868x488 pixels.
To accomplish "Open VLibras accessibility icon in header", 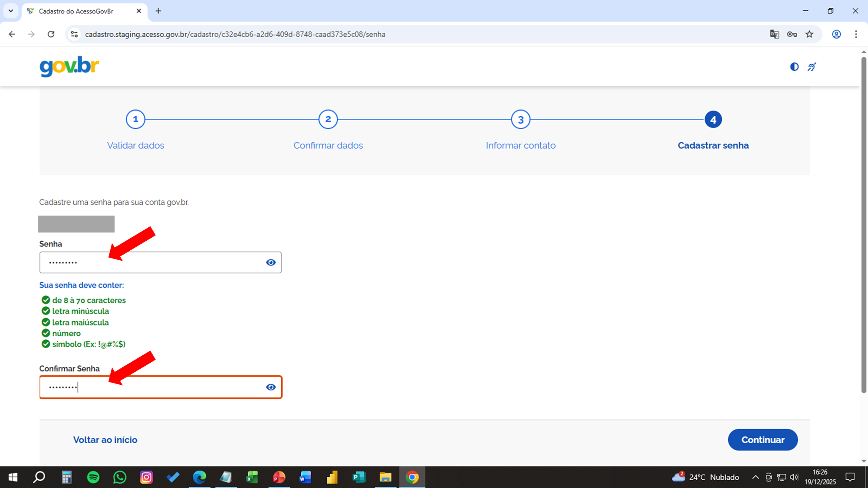I will pos(812,67).
